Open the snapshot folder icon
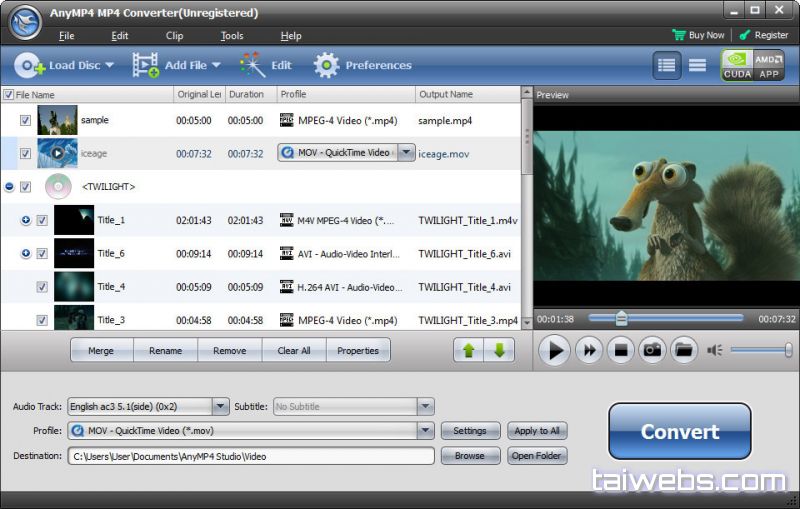This screenshot has width=800, height=509. coord(683,350)
